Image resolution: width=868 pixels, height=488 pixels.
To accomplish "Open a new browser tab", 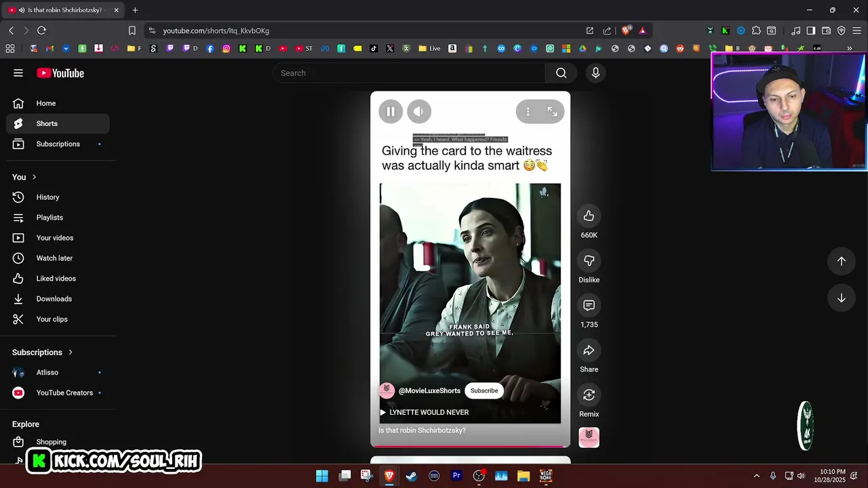I will pyautogui.click(x=135, y=10).
